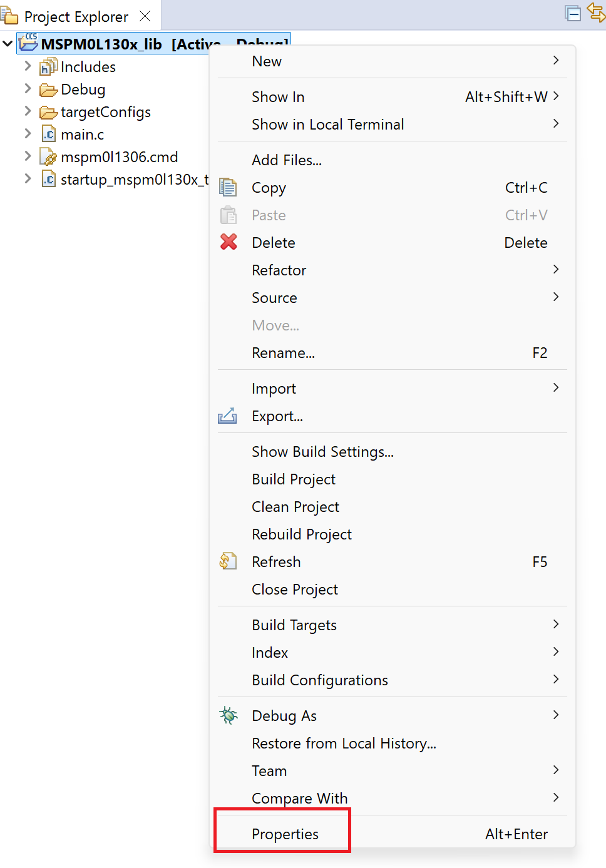The width and height of the screenshot is (606, 868).
Task: Select the mspm0l1306.cmd file
Action: (x=119, y=156)
